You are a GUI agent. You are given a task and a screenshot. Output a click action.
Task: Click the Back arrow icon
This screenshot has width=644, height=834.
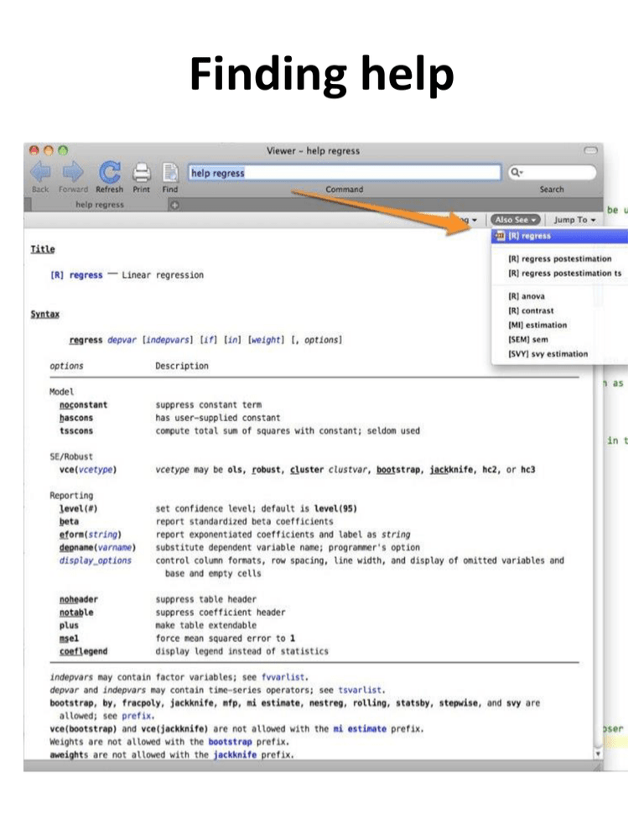pos(40,172)
